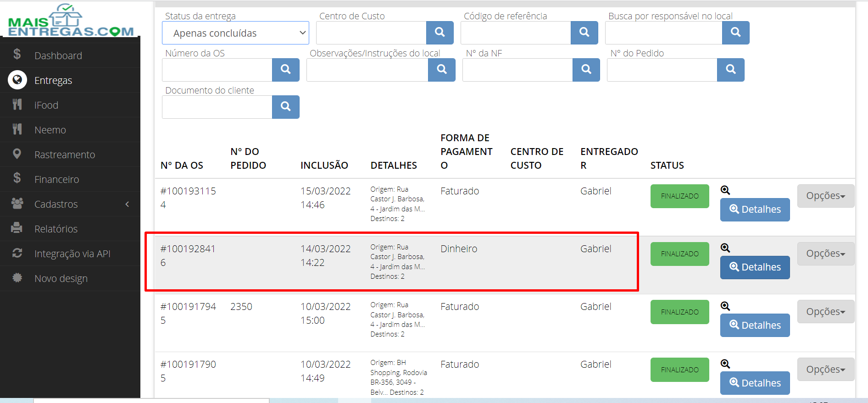
Task: Click the magnifier icon for order #1001931154
Action: coord(725,190)
